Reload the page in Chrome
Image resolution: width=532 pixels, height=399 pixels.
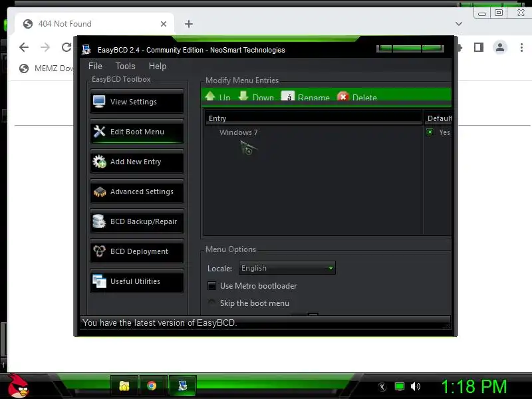coord(66,47)
